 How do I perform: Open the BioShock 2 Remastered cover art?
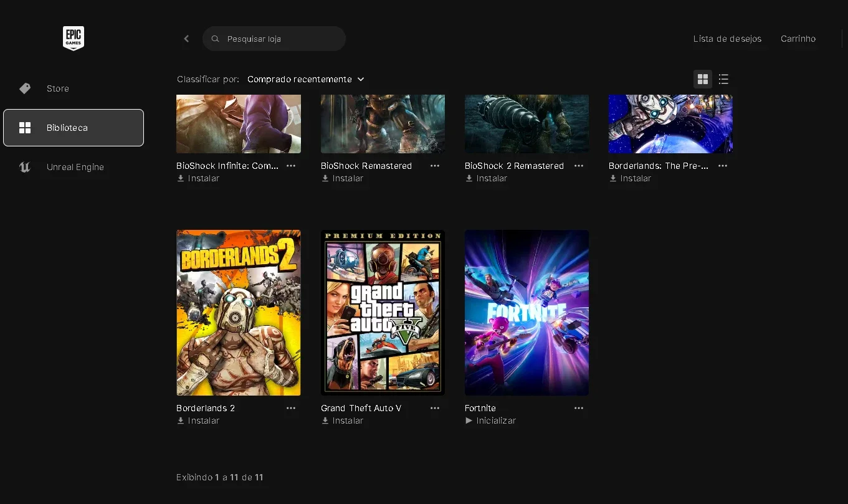pos(526,124)
